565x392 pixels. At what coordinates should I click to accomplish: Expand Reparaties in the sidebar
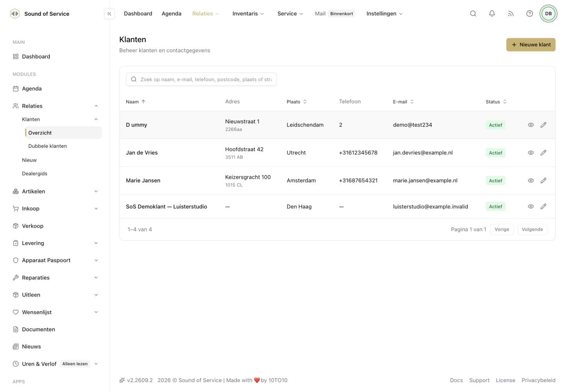coord(55,278)
